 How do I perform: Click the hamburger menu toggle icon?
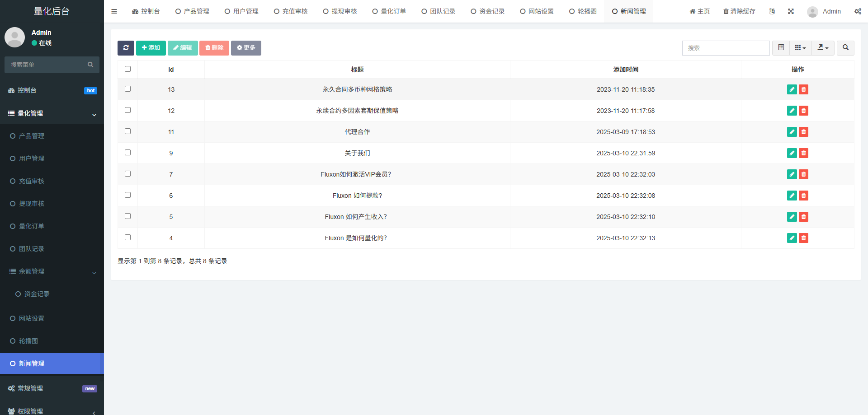114,11
